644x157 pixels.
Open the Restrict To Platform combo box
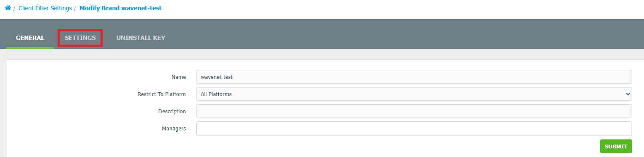tap(414, 94)
